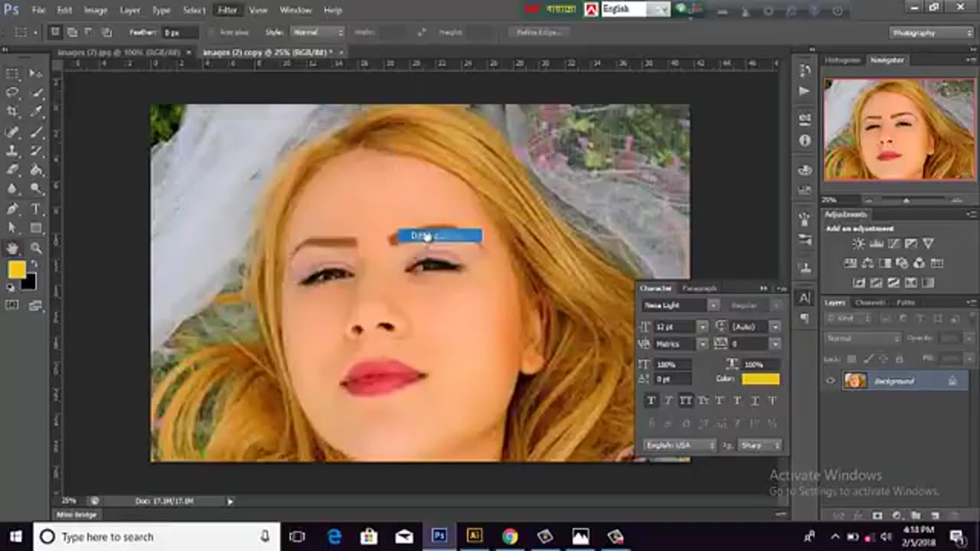Select the Background layer thumbnail
The image size is (980, 551).
[x=854, y=380]
